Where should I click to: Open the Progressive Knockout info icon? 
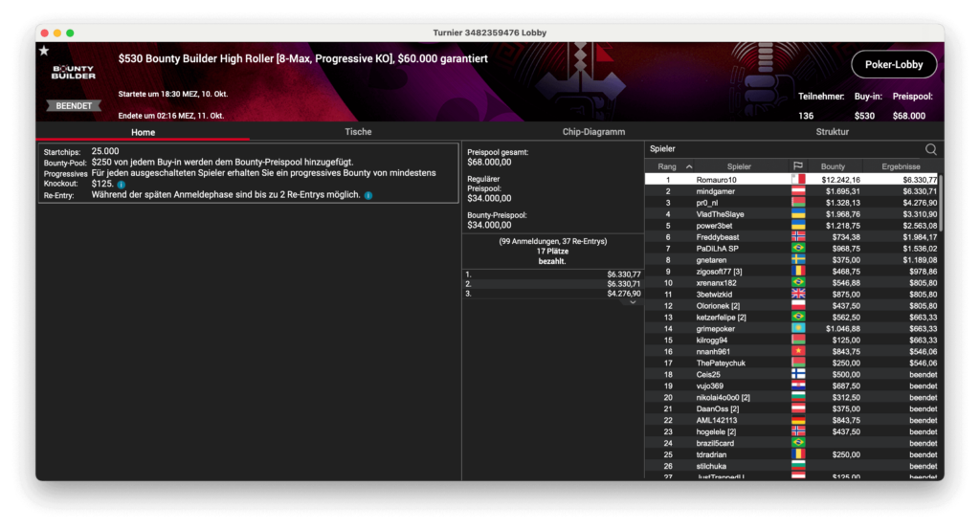[122, 184]
